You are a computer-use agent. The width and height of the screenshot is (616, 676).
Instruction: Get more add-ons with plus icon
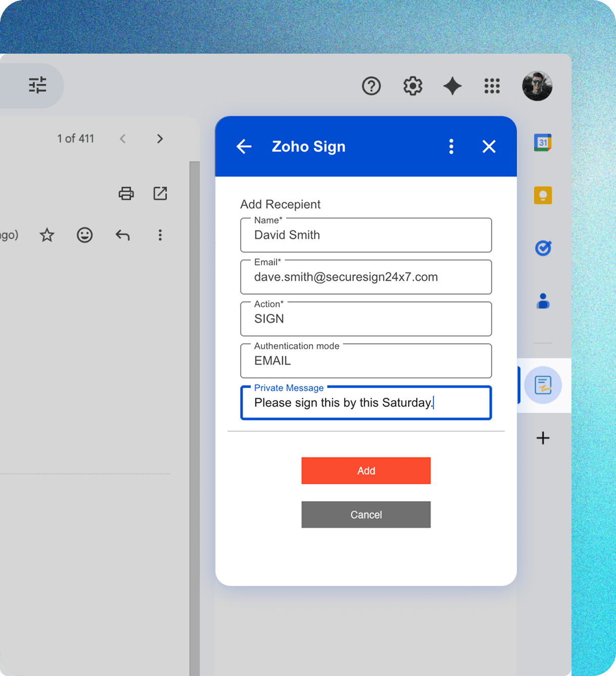pos(543,438)
